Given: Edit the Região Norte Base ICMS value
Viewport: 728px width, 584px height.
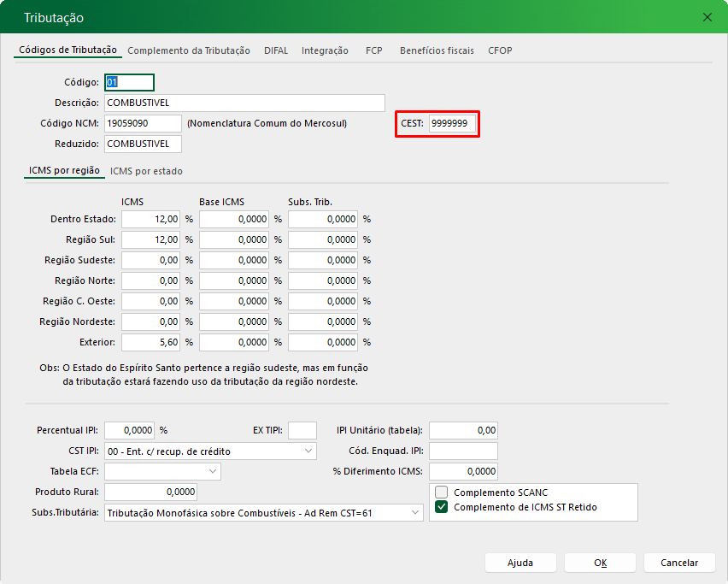Looking at the screenshot, I should [x=234, y=280].
